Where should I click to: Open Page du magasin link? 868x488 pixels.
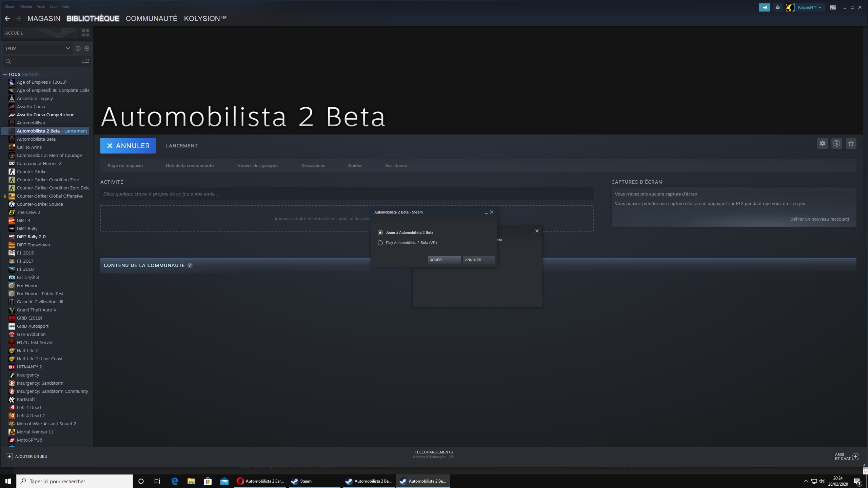click(x=125, y=166)
